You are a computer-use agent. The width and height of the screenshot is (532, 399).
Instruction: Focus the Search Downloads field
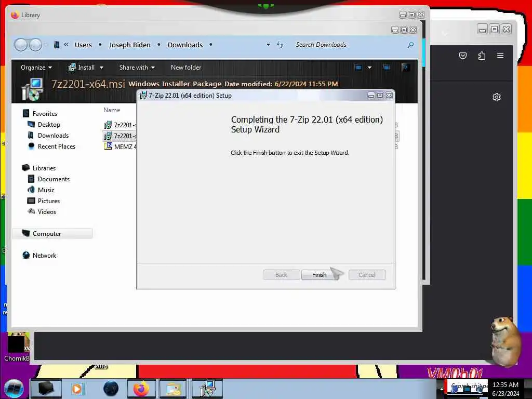(x=350, y=45)
